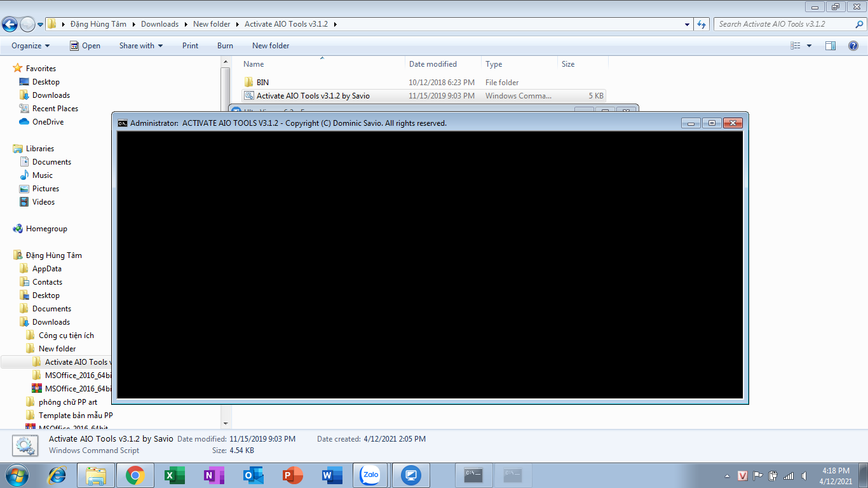868x488 pixels.
Task: Select Activate AIO Tools v3.1.2 by Savio file
Action: pyautogui.click(x=424, y=96)
